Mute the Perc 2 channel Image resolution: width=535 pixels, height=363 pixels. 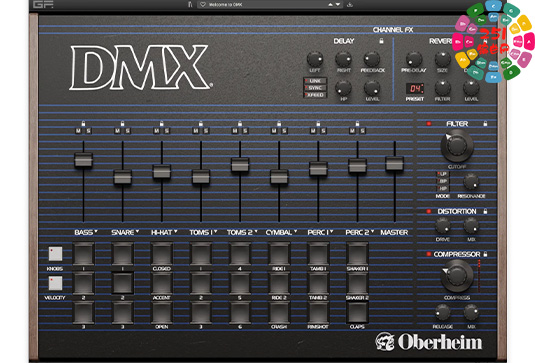tap(352, 131)
